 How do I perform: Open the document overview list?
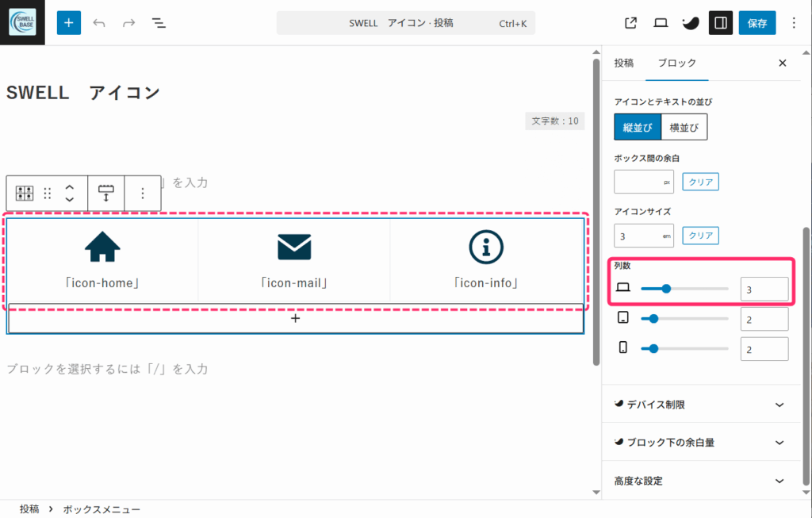159,23
